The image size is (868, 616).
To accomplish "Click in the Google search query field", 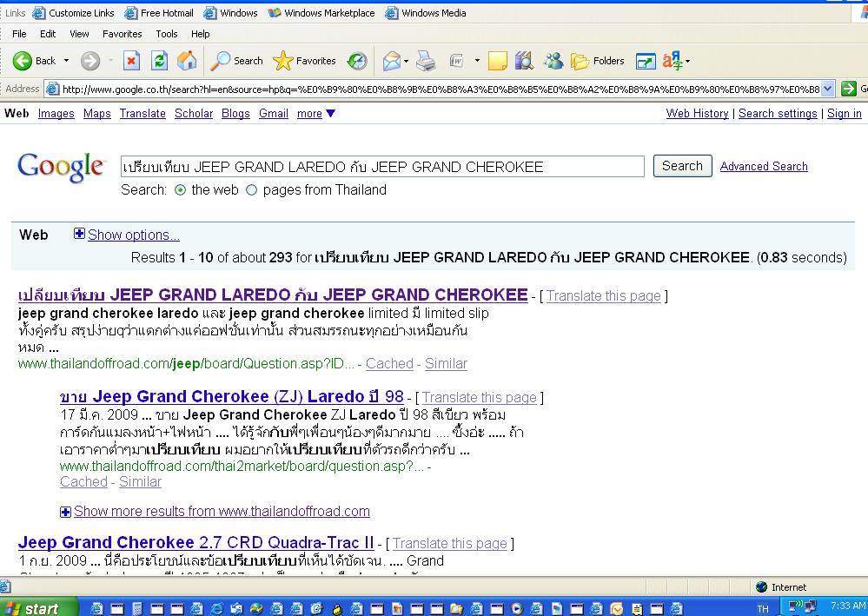I will pos(382,167).
